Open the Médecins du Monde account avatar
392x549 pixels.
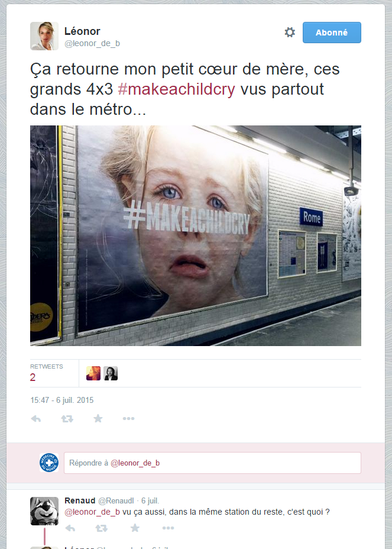[49, 463]
